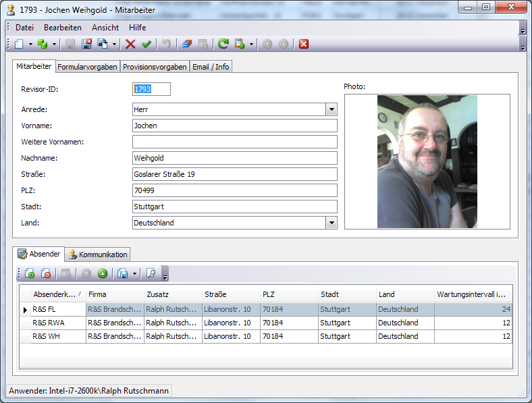The width and height of the screenshot is (532, 403).
Task: Open the Hilfe menu
Action: 138,28
